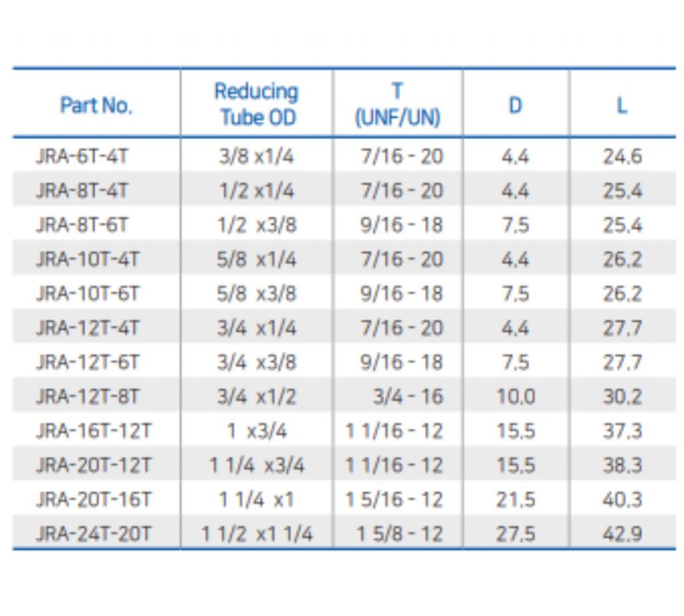This screenshot has width=684, height=616.
Task: Select the JRA-8T-6T row label
Action: [x=82, y=225]
